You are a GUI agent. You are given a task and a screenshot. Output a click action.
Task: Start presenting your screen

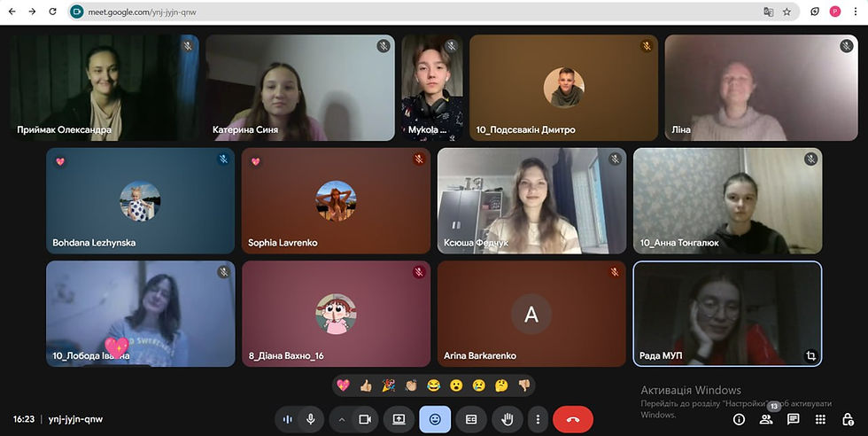(399, 419)
